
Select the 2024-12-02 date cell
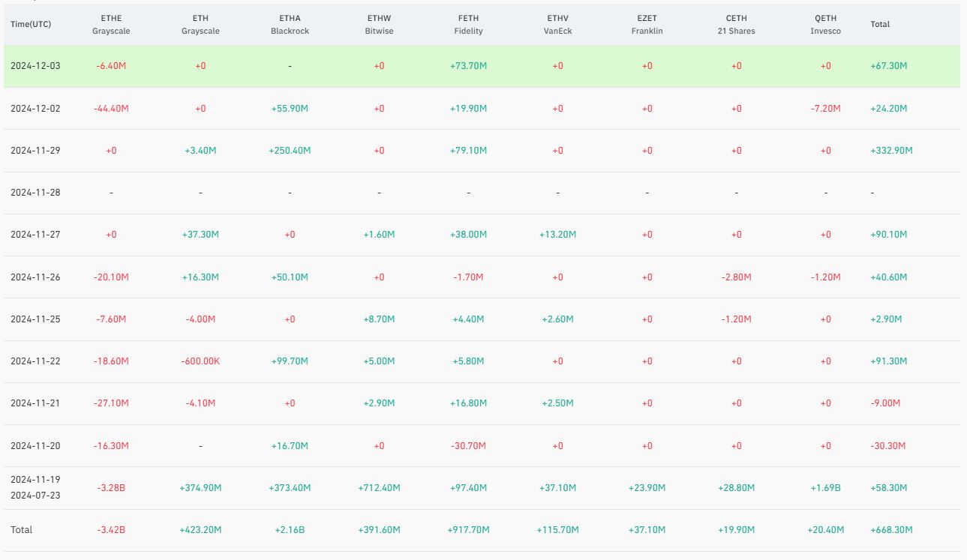pyautogui.click(x=35, y=109)
